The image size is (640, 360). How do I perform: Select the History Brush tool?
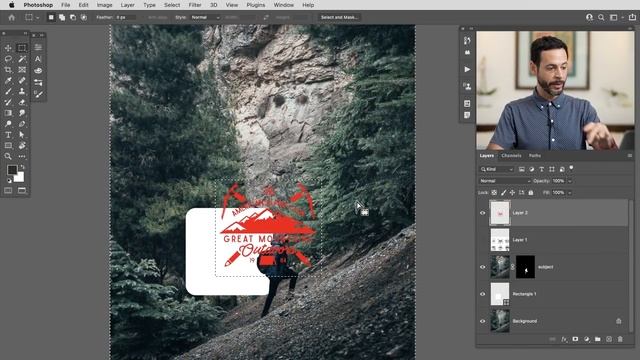tap(8, 102)
